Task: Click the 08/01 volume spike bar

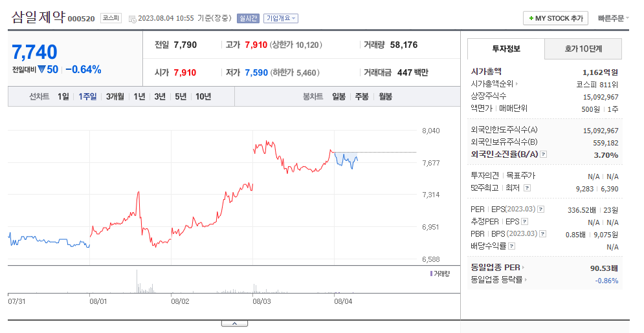Action: pos(137,281)
